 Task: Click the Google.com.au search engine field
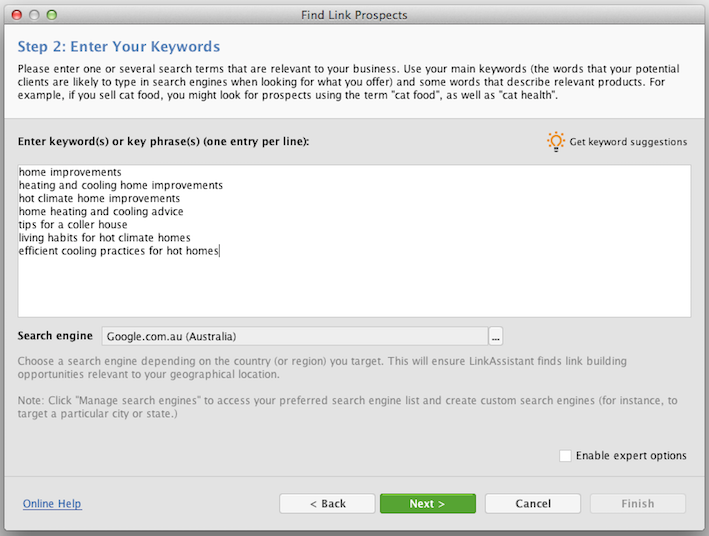(x=295, y=337)
